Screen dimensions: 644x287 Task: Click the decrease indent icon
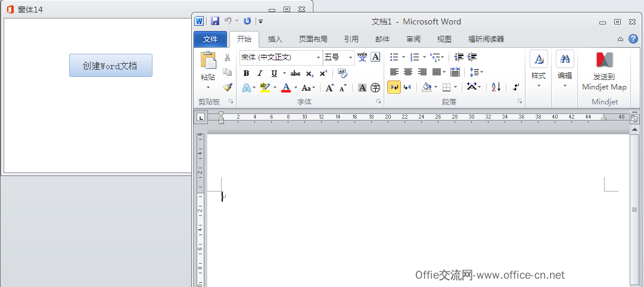click(459, 57)
